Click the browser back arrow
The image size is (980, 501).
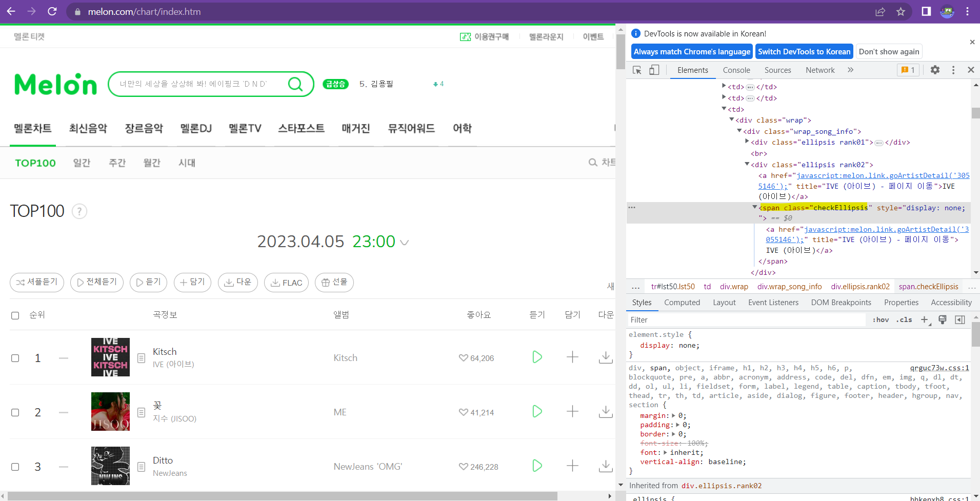tap(11, 11)
